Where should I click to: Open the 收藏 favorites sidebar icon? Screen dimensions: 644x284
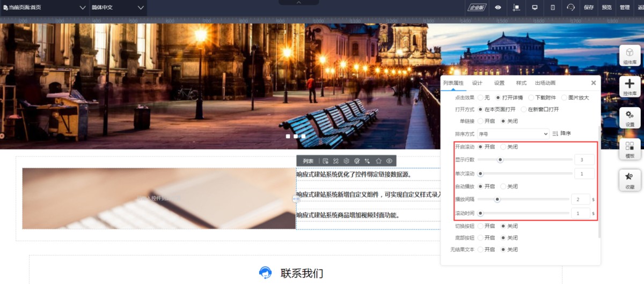[x=630, y=180]
